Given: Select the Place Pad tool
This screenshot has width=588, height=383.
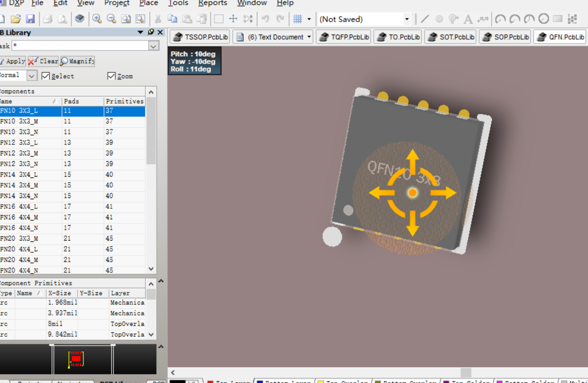Looking at the screenshot, I should 439,19.
